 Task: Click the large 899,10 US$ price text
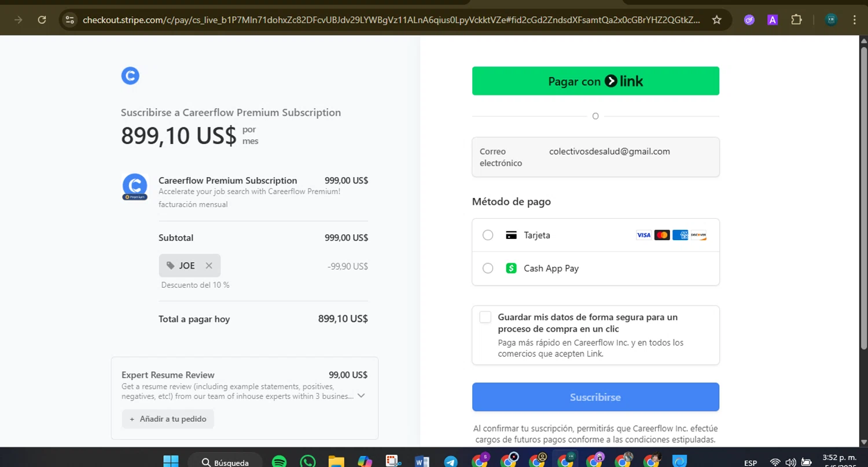(179, 135)
